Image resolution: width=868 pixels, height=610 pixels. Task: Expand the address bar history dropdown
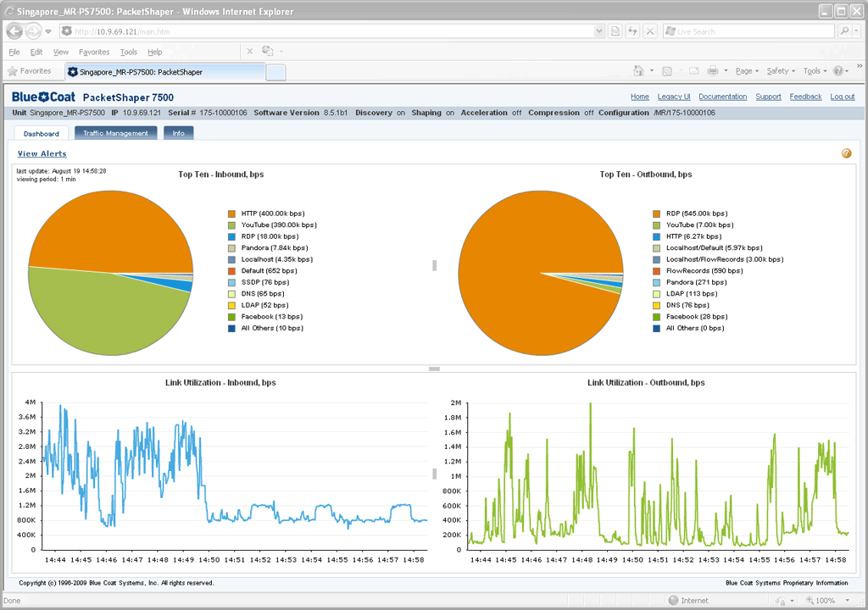click(x=598, y=31)
